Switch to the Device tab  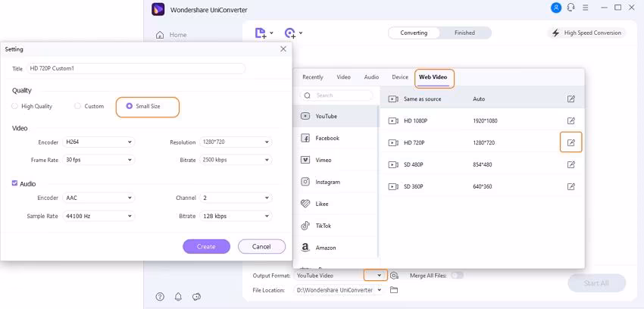pos(400,77)
